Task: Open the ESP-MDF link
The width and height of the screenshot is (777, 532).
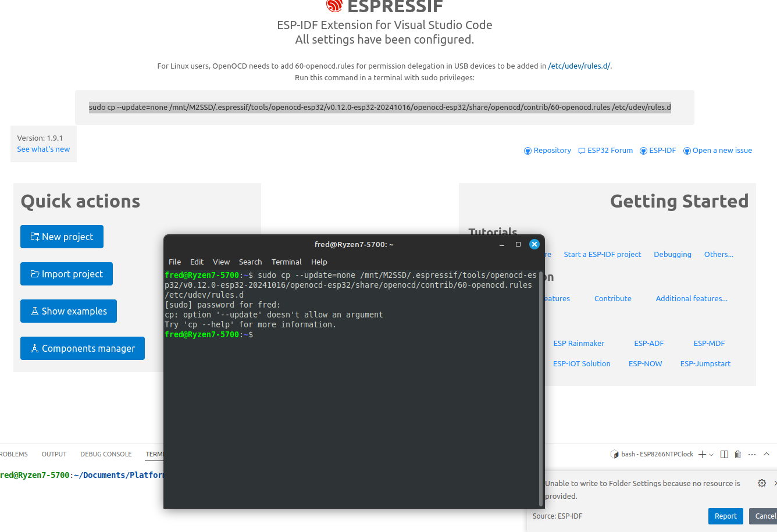Action: pos(709,344)
